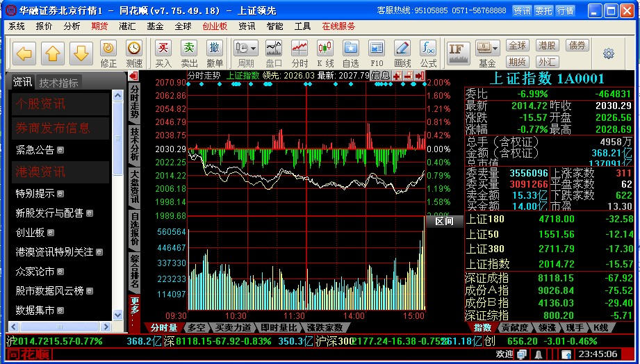Collapse the left news panel via red arrow
This screenshot has height=364, width=640.
click(x=133, y=76)
